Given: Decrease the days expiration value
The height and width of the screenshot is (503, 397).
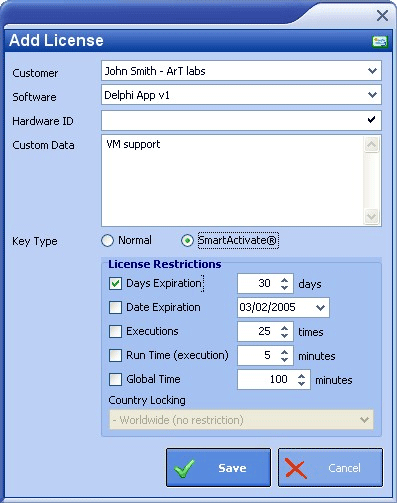Looking at the screenshot, I should pyautogui.click(x=284, y=287).
